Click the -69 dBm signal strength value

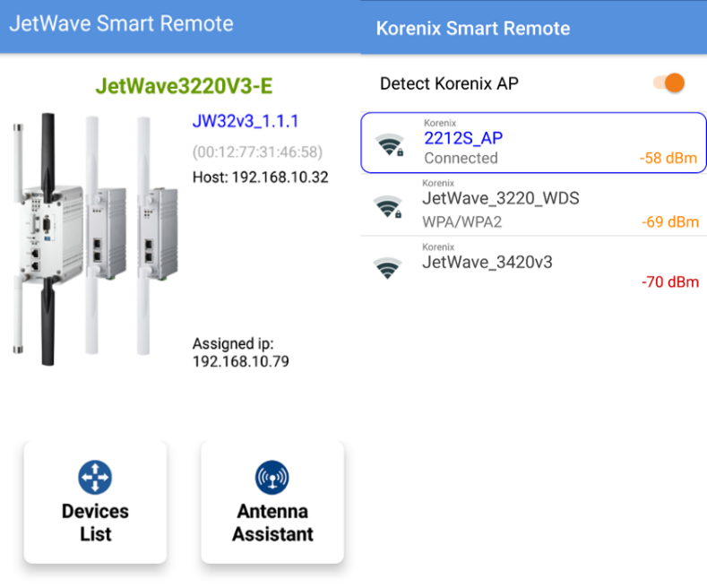coord(670,222)
